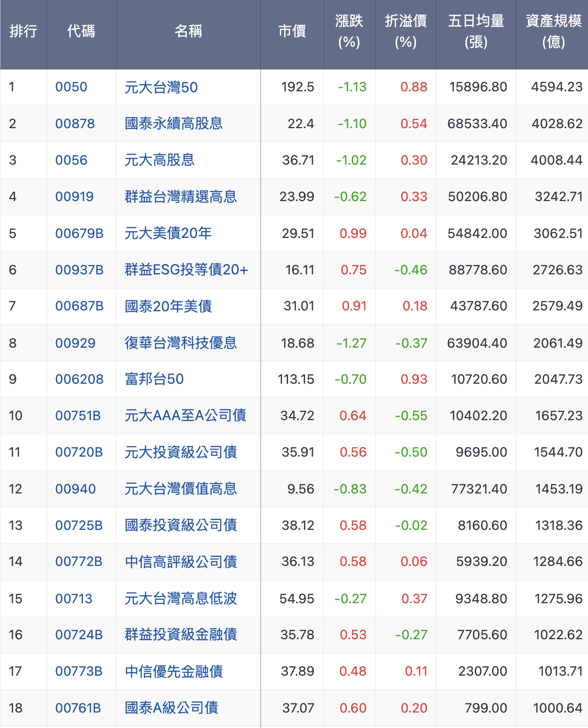
Task: Open the 群益ESG投等債20+ name link
Action: (x=186, y=270)
